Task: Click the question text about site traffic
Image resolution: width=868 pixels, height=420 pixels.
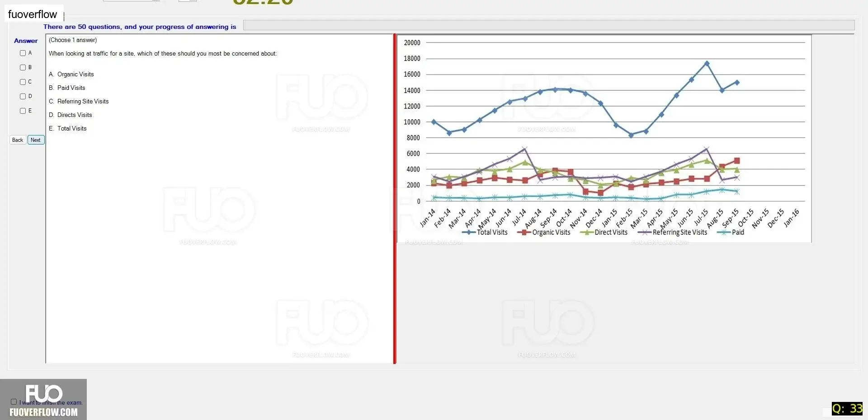Action: point(163,54)
